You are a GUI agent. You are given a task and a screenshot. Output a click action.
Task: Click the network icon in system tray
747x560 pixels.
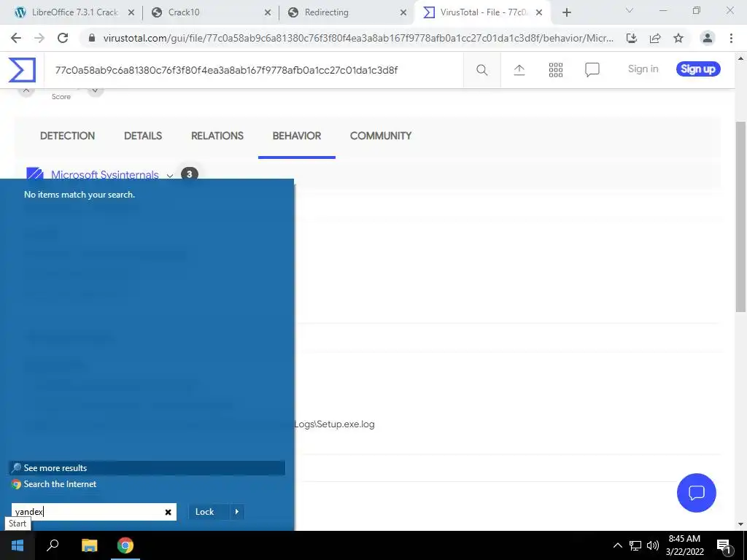(x=635, y=545)
